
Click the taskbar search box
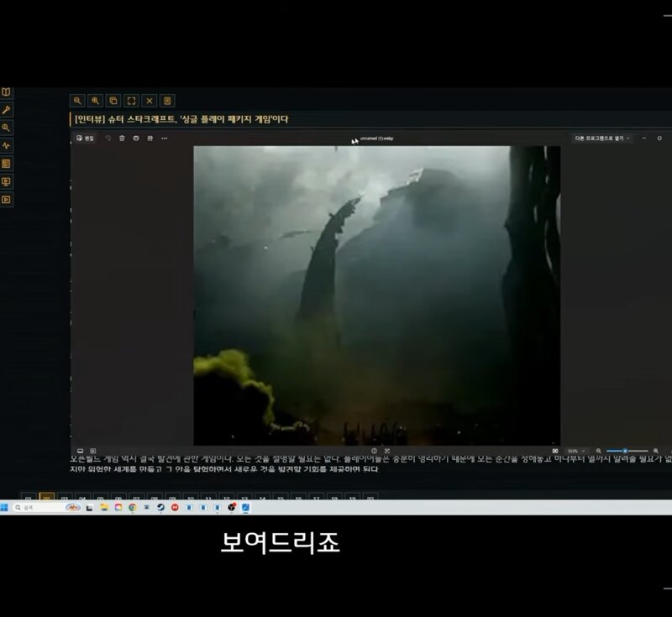47,507
